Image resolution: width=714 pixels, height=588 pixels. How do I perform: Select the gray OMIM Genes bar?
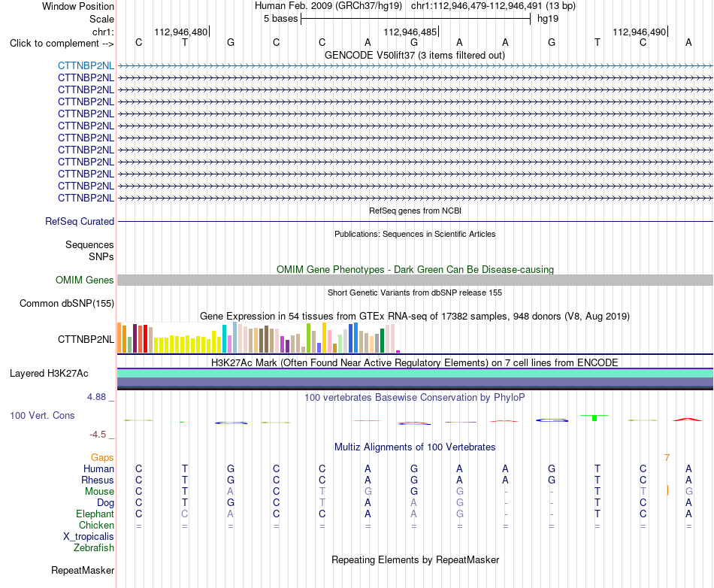click(415, 280)
